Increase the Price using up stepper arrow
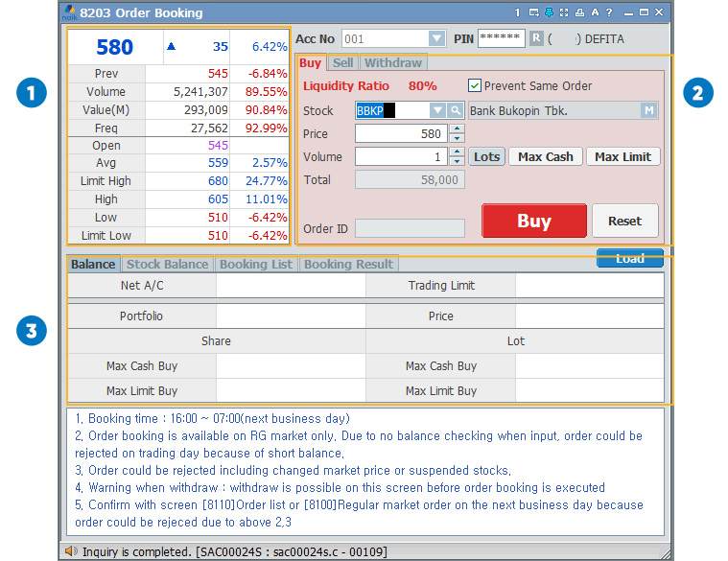Image resolution: width=728 pixels, height=561 pixels. (x=457, y=129)
